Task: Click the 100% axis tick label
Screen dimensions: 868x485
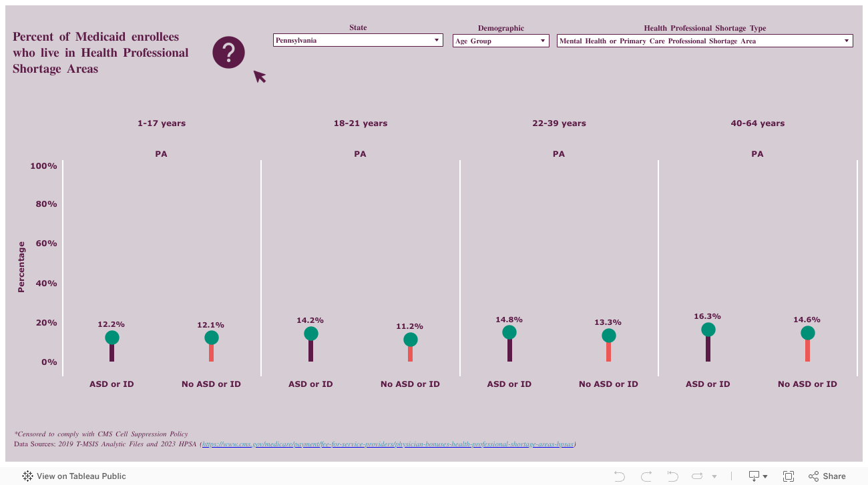Action: pos(44,165)
